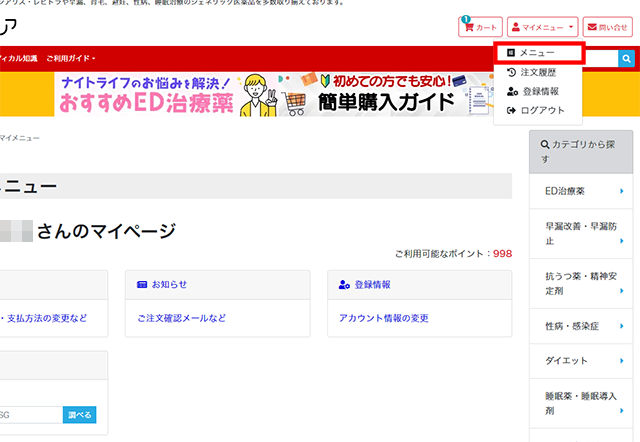
Task: Expand the 睡眠薬・睡眠導入剤 category
Action: [581, 403]
